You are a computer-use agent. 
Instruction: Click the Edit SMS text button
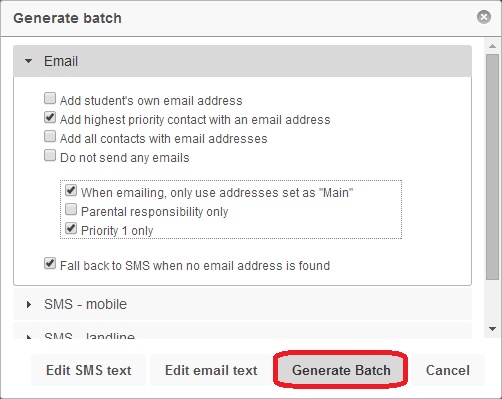coord(89,370)
